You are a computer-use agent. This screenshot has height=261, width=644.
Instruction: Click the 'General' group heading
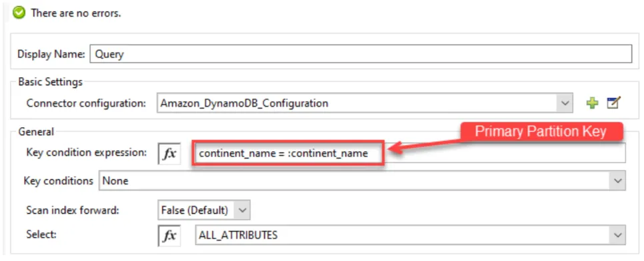click(36, 132)
